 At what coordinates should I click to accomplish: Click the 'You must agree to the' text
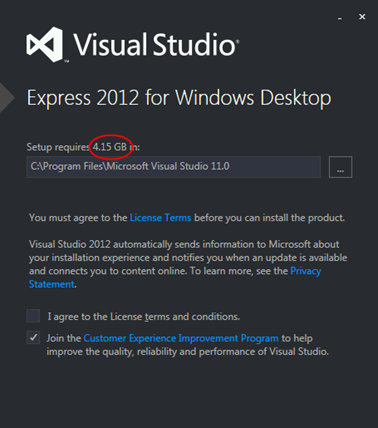[78, 218]
